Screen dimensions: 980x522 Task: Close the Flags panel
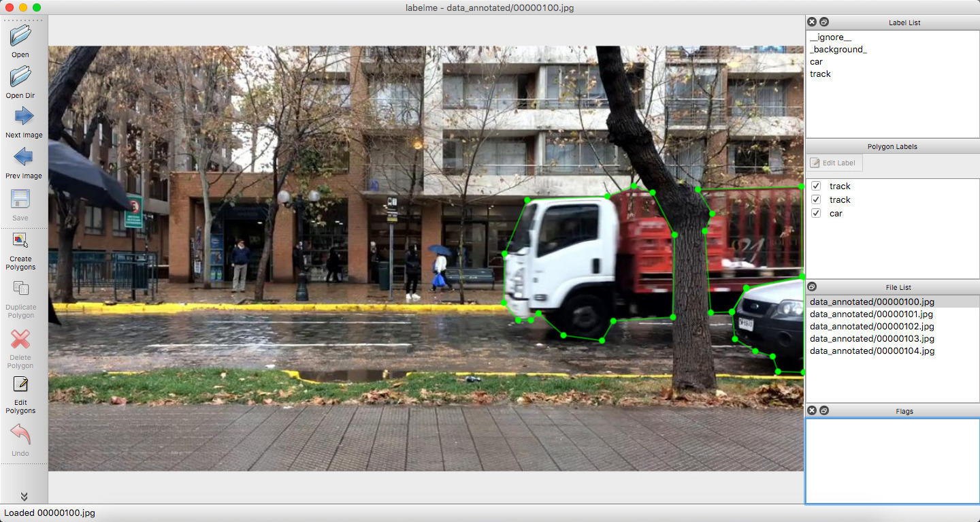(x=812, y=411)
